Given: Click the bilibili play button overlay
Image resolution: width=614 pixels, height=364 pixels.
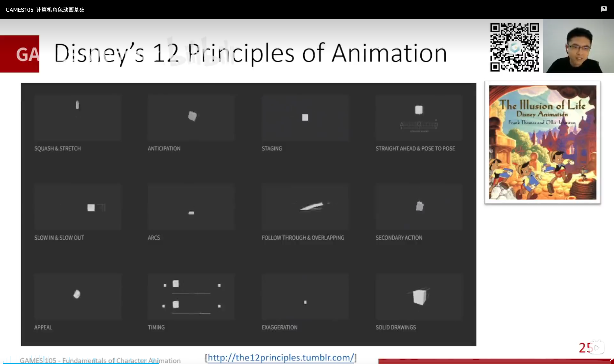Looking at the screenshot, I should click(596, 348).
